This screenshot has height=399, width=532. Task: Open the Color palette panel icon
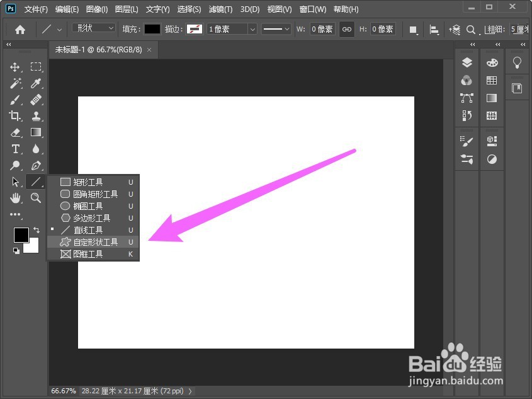pos(492,63)
